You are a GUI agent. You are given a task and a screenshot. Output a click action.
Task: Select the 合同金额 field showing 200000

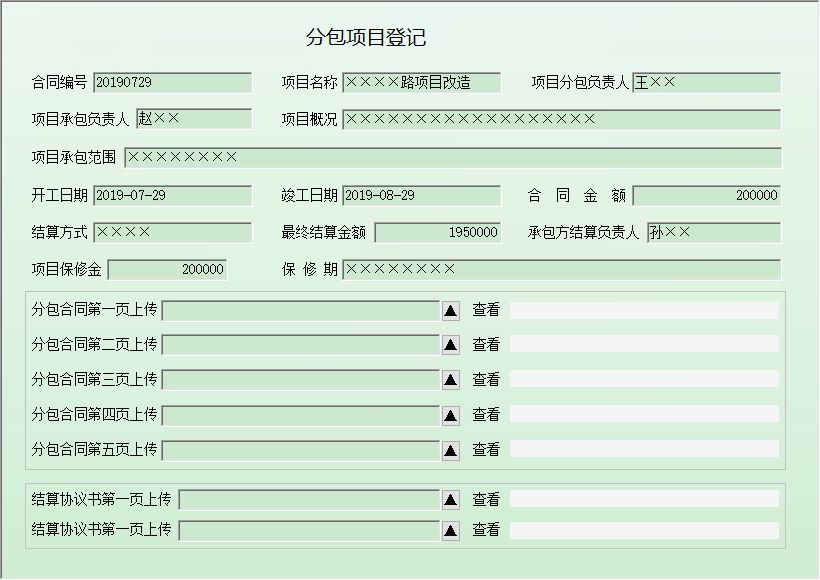[707, 196]
